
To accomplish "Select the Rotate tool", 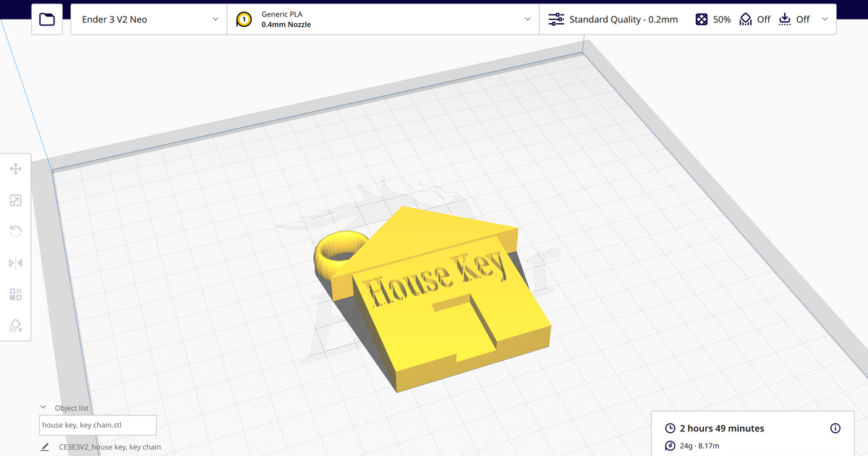I will pos(16,231).
